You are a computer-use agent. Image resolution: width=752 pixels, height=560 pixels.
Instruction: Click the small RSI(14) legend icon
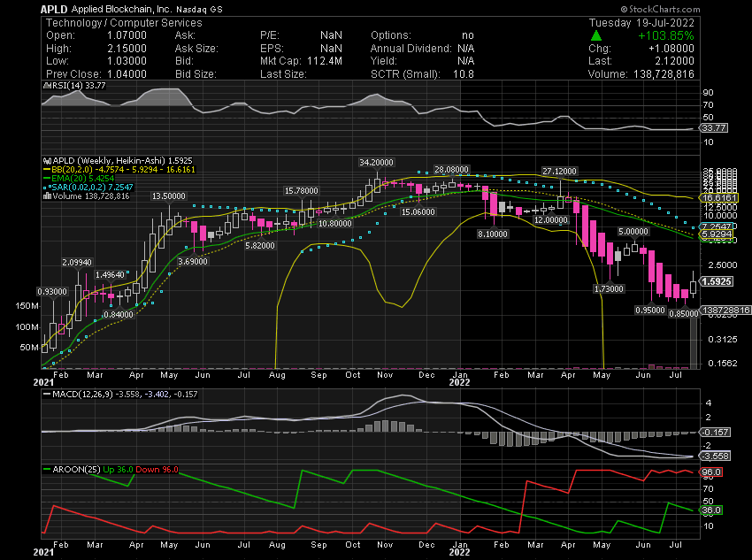[x=47, y=86]
